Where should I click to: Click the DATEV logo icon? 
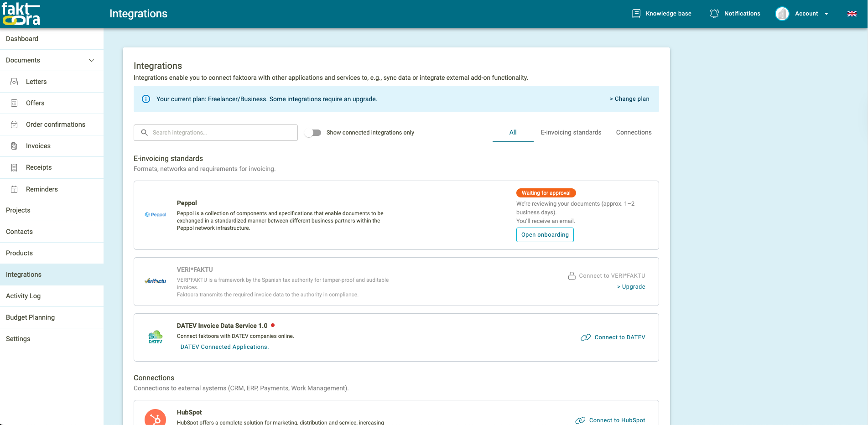[x=156, y=337]
